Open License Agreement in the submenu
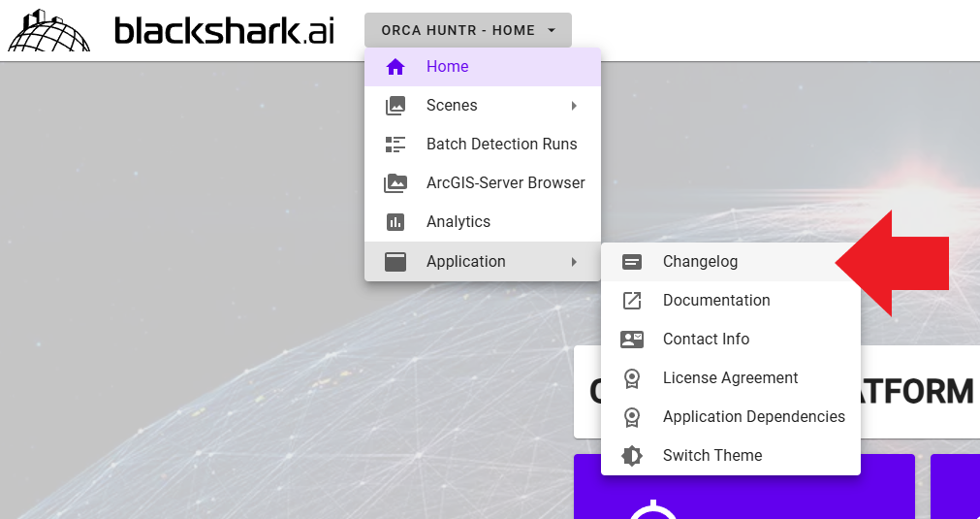Image resolution: width=980 pixels, height=519 pixels. (731, 378)
